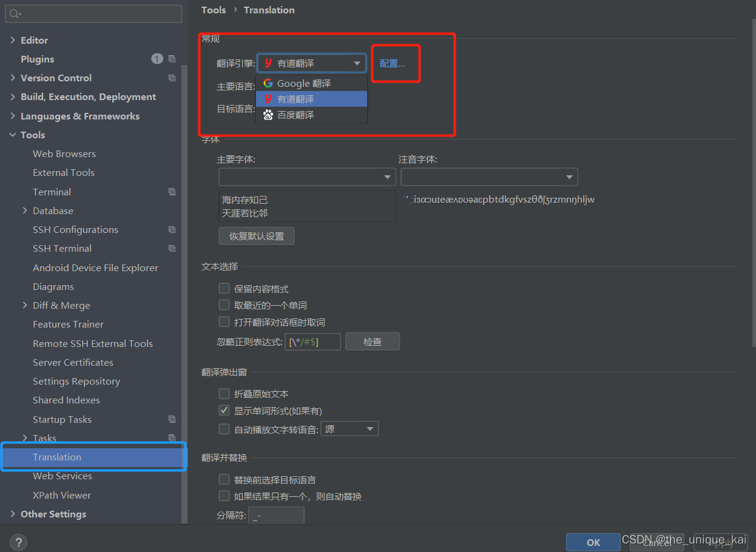
Task: Enable 取最近的一个单词 checkbox
Action: click(224, 305)
